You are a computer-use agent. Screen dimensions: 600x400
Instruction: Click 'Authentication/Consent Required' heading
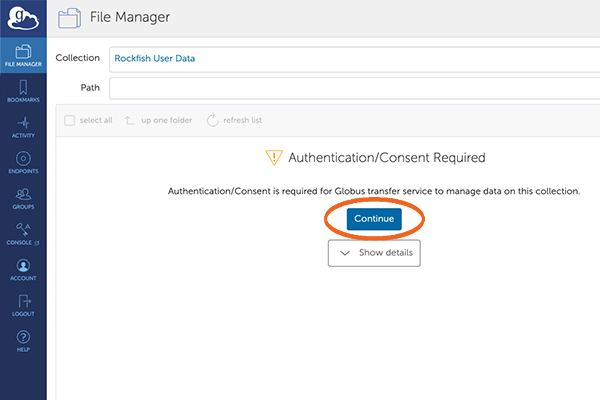pyautogui.click(x=387, y=158)
